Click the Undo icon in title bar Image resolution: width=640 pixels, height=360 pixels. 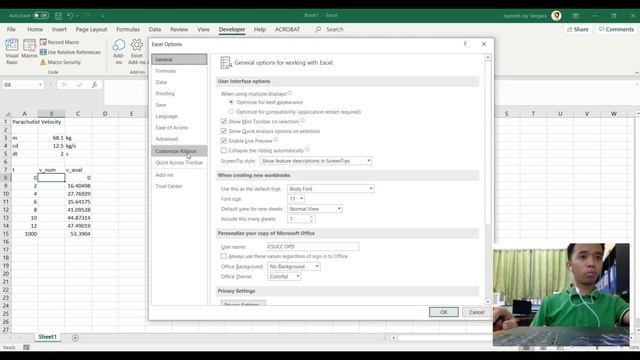pyautogui.click(x=70, y=16)
